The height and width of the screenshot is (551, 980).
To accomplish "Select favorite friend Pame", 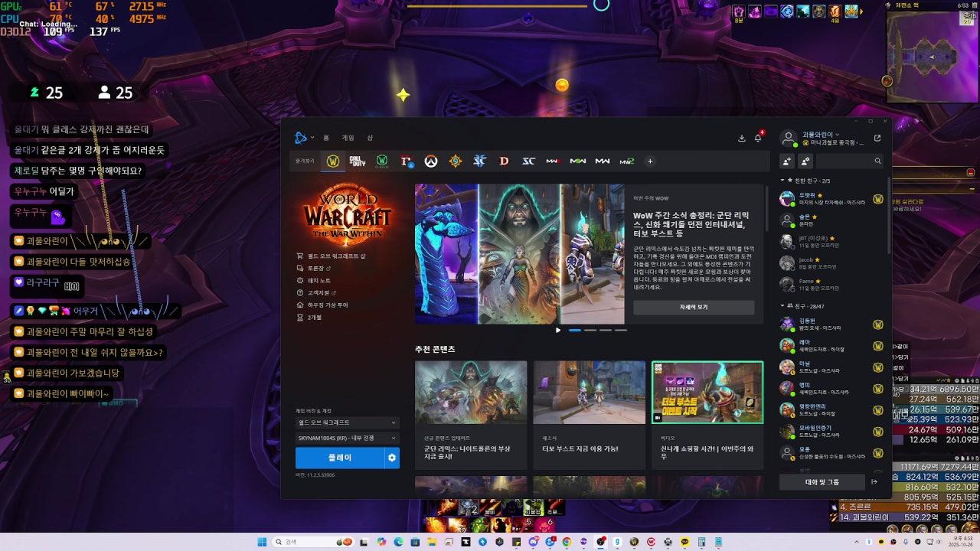I will [x=832, y=284].
